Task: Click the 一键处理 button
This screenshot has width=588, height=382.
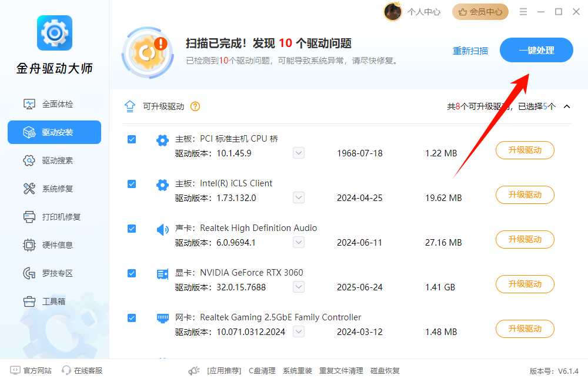Action: [x=536, y=50]
